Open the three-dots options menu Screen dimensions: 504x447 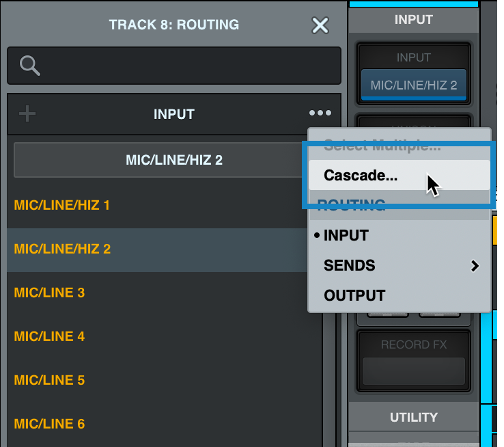[320, 113]
